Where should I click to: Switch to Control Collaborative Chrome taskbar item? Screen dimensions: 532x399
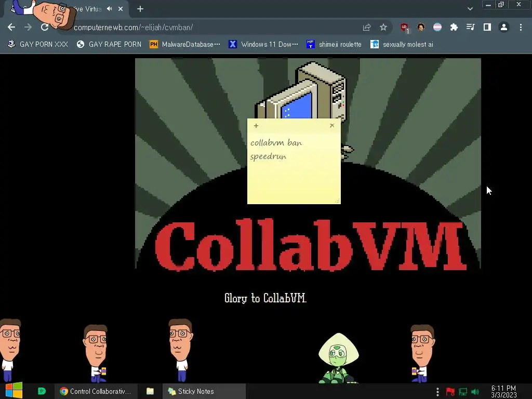pyautogui.click(x=96, y=391)
